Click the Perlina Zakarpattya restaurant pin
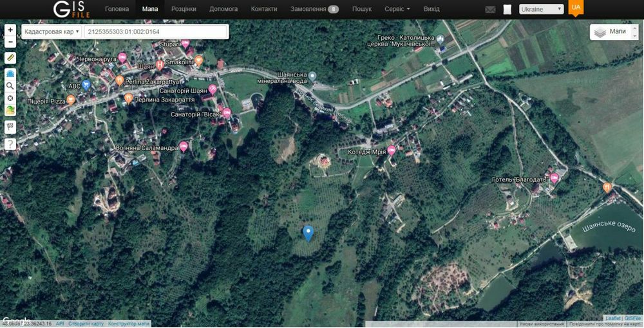This screenshot has width=644, height=328. pyautogui.click(x=120, y=80)
